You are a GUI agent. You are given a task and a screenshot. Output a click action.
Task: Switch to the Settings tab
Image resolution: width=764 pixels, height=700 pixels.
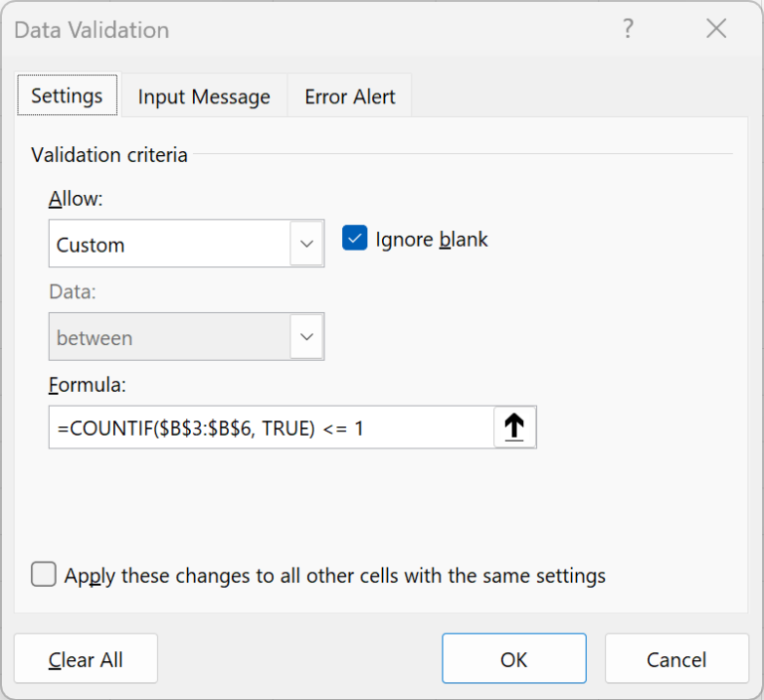coord(67,96)
